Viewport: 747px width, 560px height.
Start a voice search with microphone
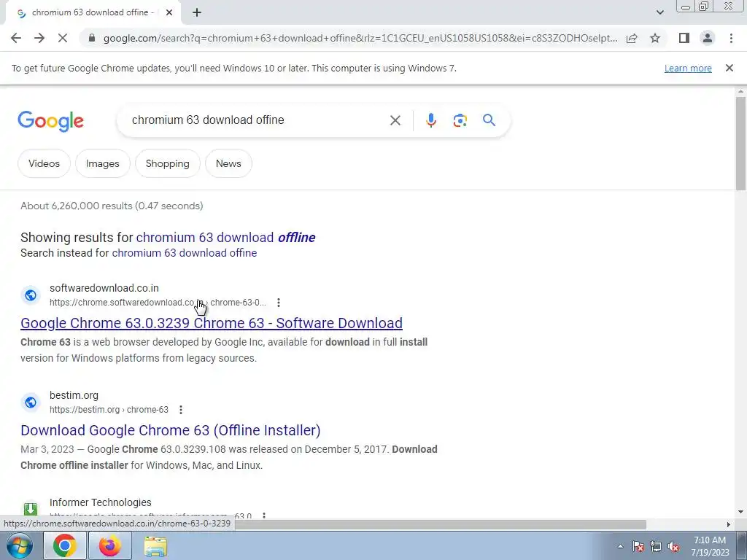(x=430, y=120)
